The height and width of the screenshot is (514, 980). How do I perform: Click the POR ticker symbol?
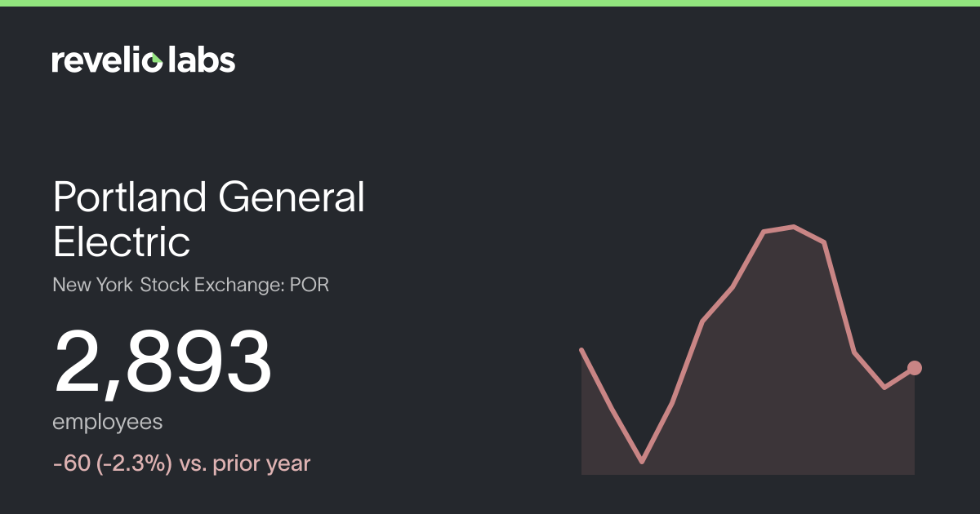click(310, 286)
